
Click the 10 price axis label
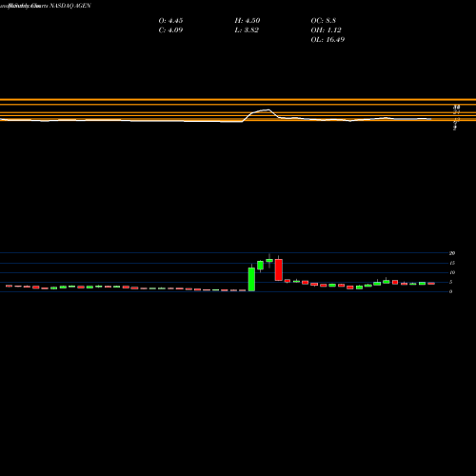tap(452, 272)
